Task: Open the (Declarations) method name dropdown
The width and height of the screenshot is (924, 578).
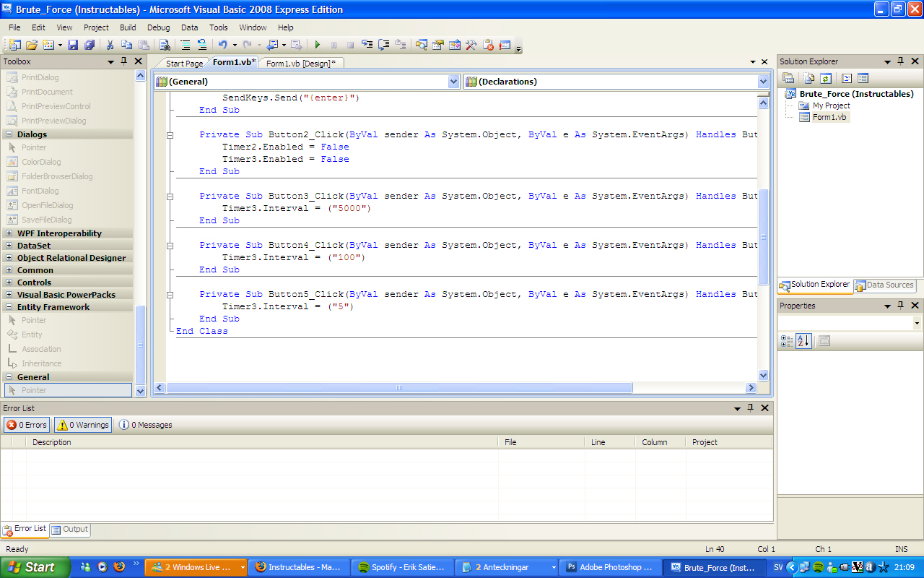Action: pyautogui.click(x=764, y=82)
